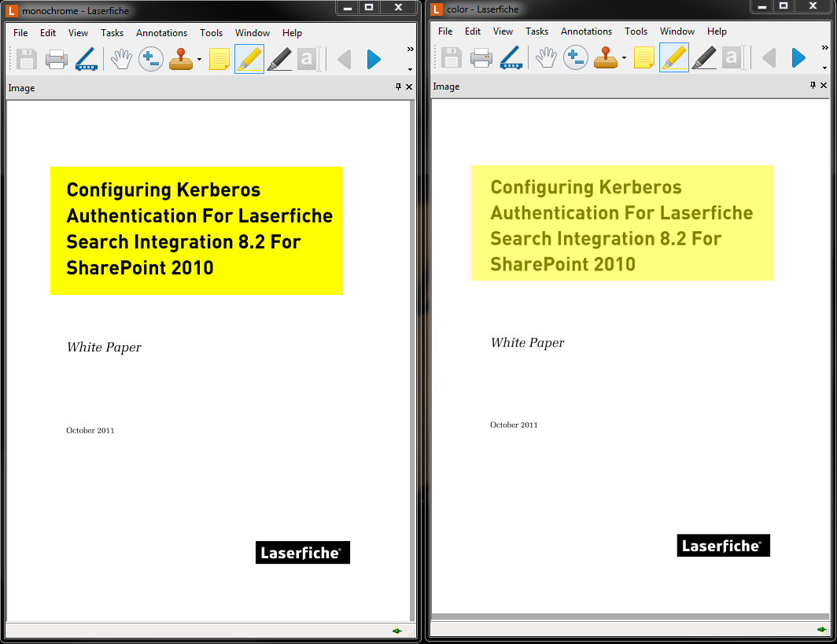This screenshot has width=837, height=644.
Task: Open Tools menu in monochrome window
Action: [x=211, y=33]
